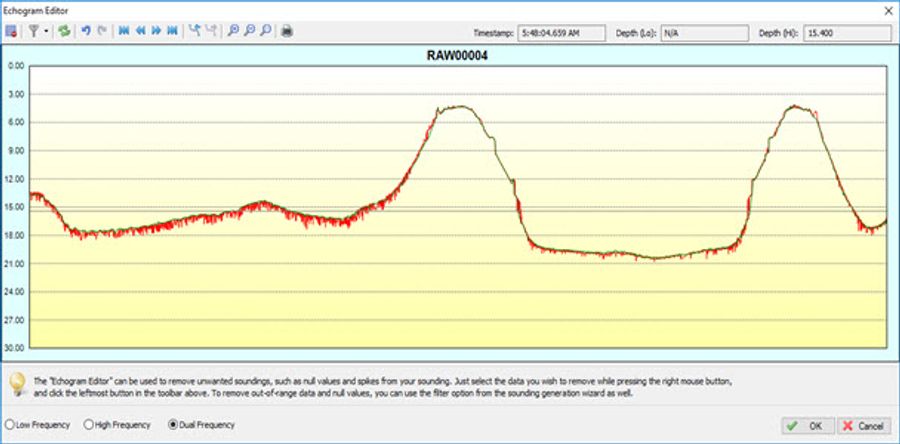
Task: Click the Depth (Hi) field showing 15.400
Action: [x=848, y=33]
